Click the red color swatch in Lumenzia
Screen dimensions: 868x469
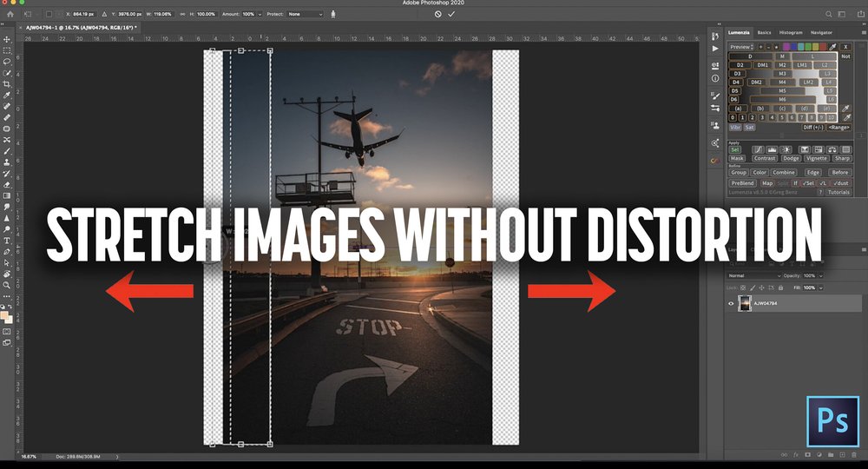pos(824,47)
